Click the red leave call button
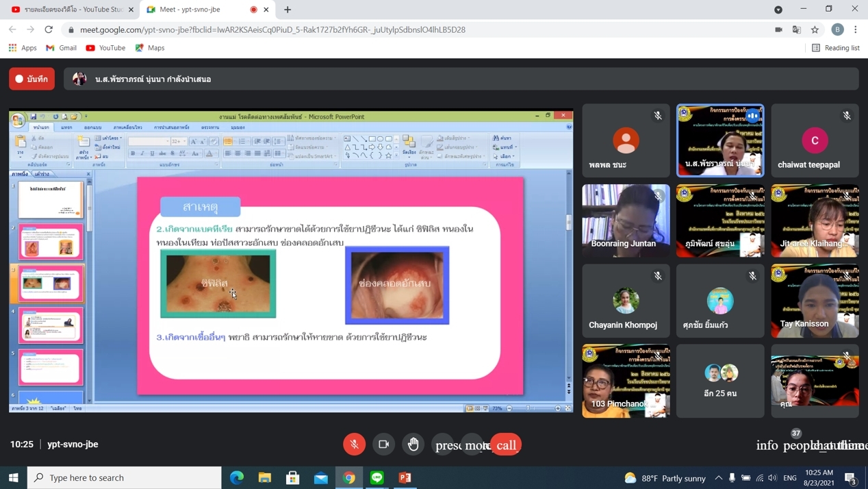 [x=506, y=444]
